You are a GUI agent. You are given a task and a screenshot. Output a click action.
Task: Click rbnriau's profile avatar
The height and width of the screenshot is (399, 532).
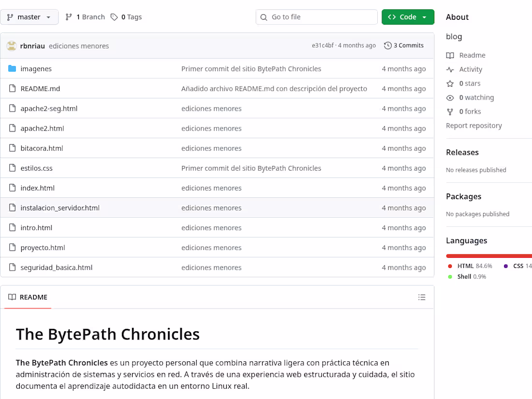12,45
